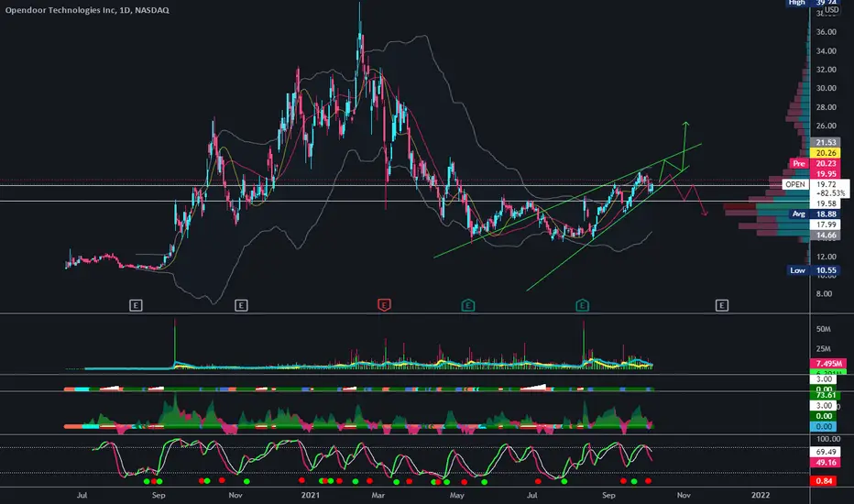Click the green 73.61 indicator value label

coord(826,395)
